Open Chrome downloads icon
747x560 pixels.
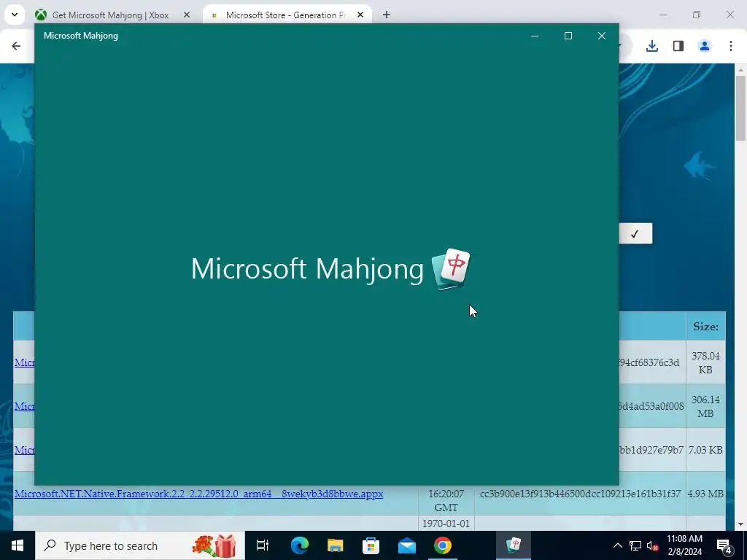(651, 46)
